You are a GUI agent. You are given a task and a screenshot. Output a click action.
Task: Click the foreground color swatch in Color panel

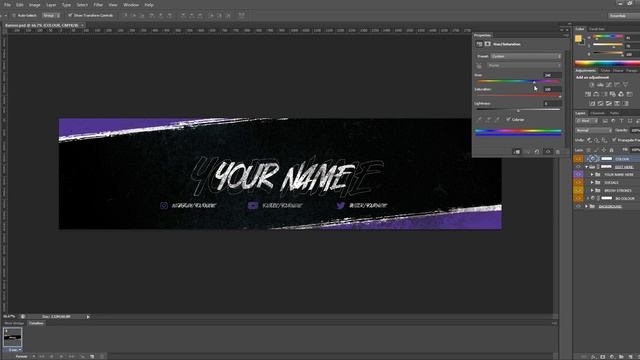click(578, 38)
